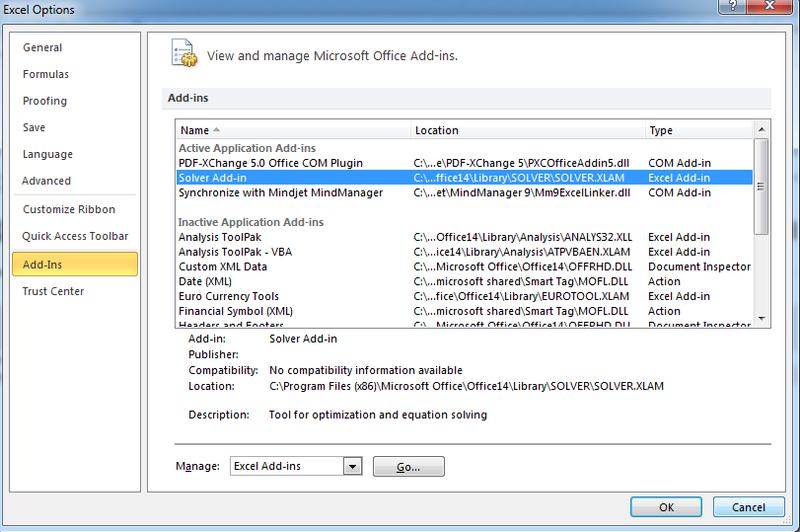Select Synchronize with Mindjet MindManager row
This screenshot has height=532, width=800.
tap(464, 193)
